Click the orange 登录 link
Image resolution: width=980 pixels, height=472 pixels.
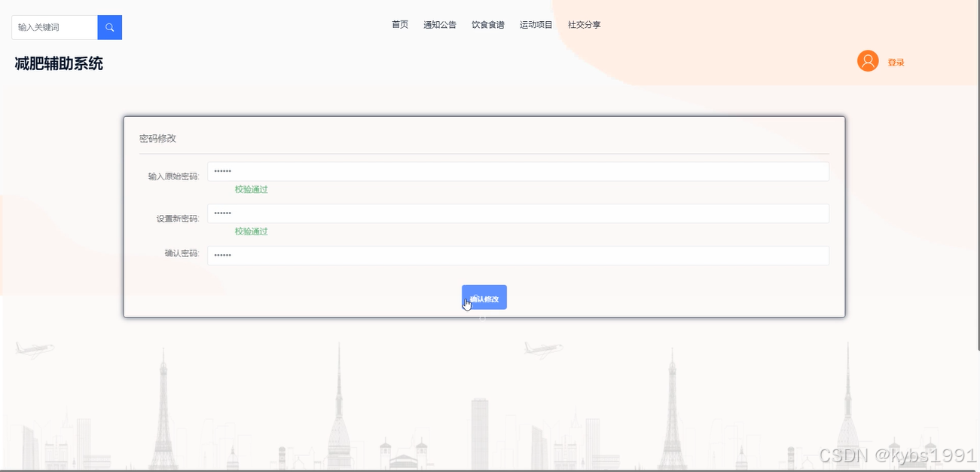tap(896, 63)
